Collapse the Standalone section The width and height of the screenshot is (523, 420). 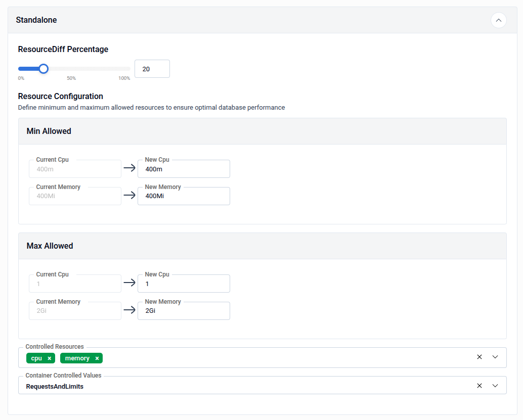[499, 20]
